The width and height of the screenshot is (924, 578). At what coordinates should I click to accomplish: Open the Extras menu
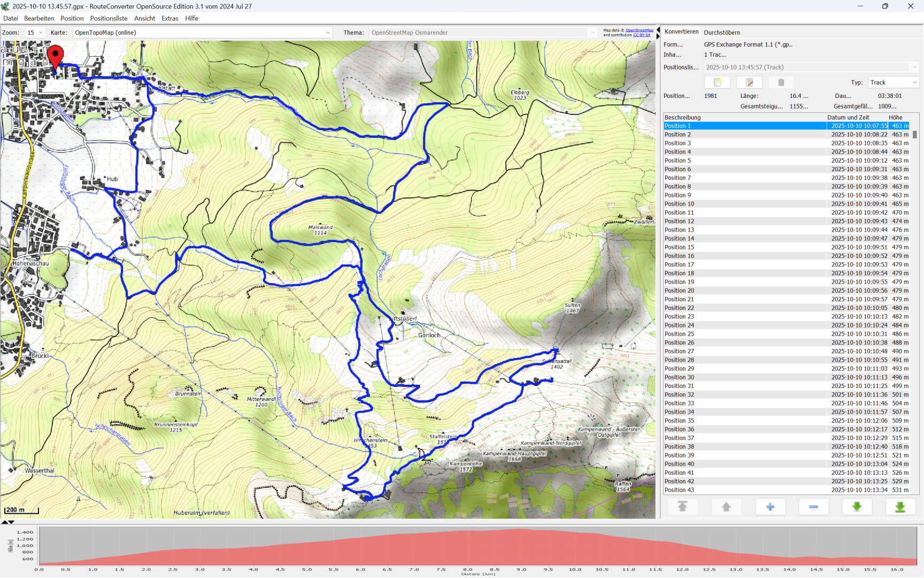pyautogui.click(x=170, y=18)
